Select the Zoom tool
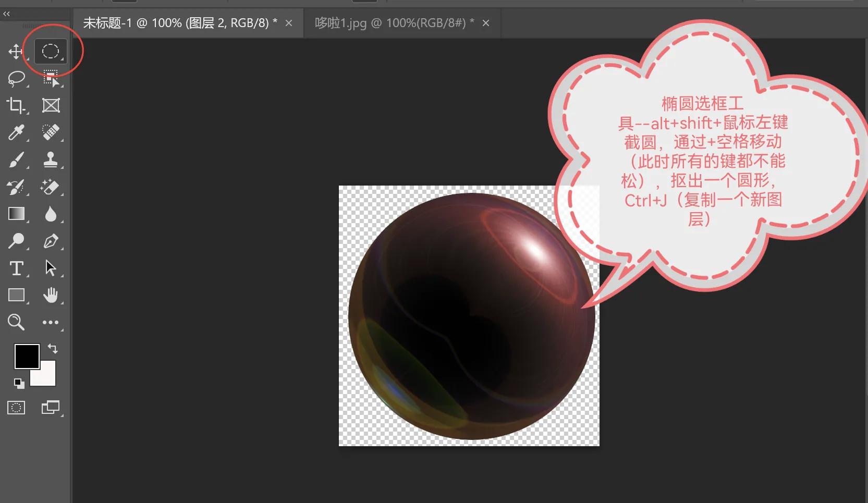 coord(16,322)
